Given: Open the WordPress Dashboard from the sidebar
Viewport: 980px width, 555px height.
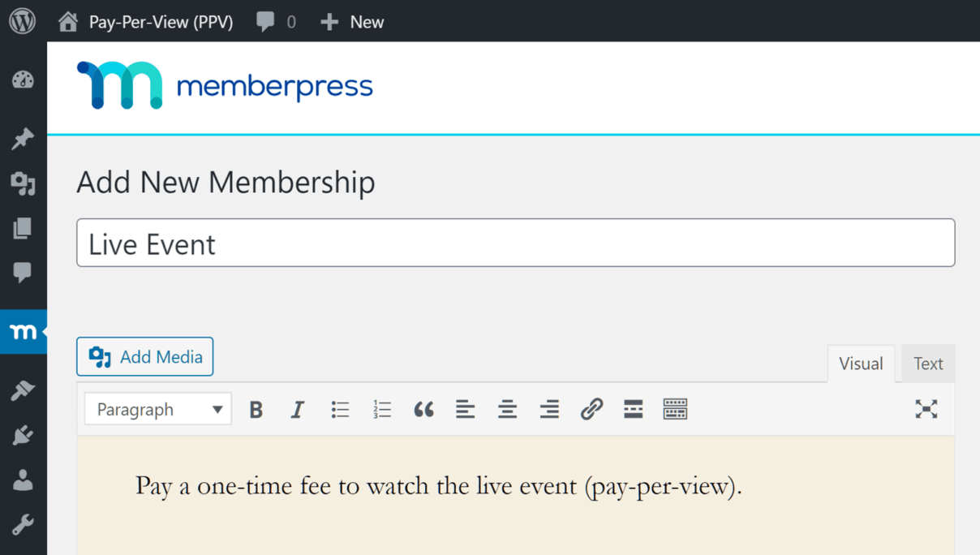Looking at the screenshot, I should point(23,80).
